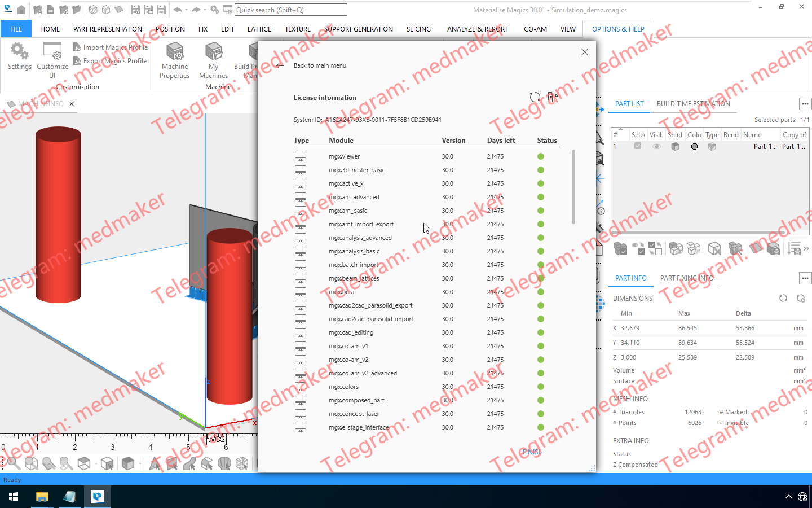Copy license information to clipboard

click(x=553, y=98)
